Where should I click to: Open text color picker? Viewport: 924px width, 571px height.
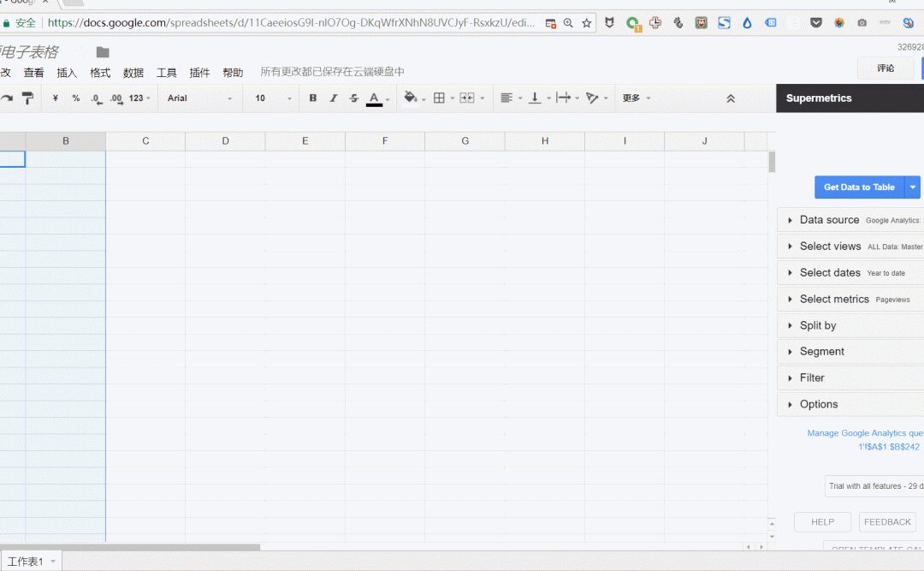[374, 98]
